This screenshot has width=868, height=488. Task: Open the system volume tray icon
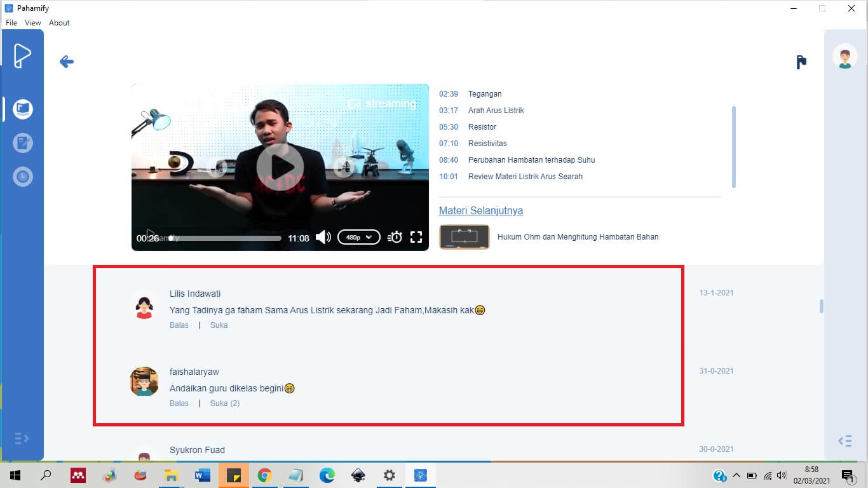782,475
